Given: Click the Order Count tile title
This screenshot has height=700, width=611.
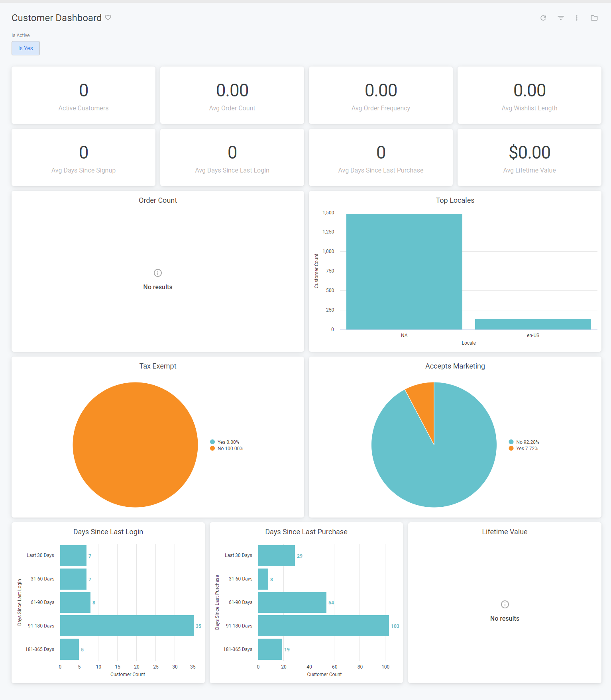Looking at the screenshot, I should click(x=158, y=200).
